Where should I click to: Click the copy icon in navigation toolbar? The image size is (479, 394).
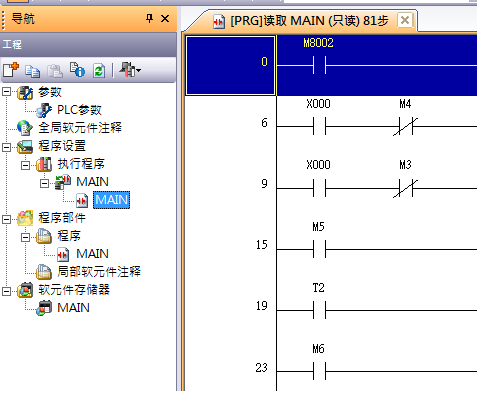pos(32,71)
